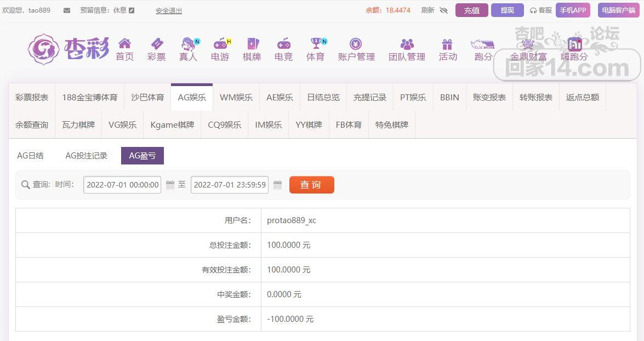
Task: Click the start time input field
Action: (x=122, y=185)
